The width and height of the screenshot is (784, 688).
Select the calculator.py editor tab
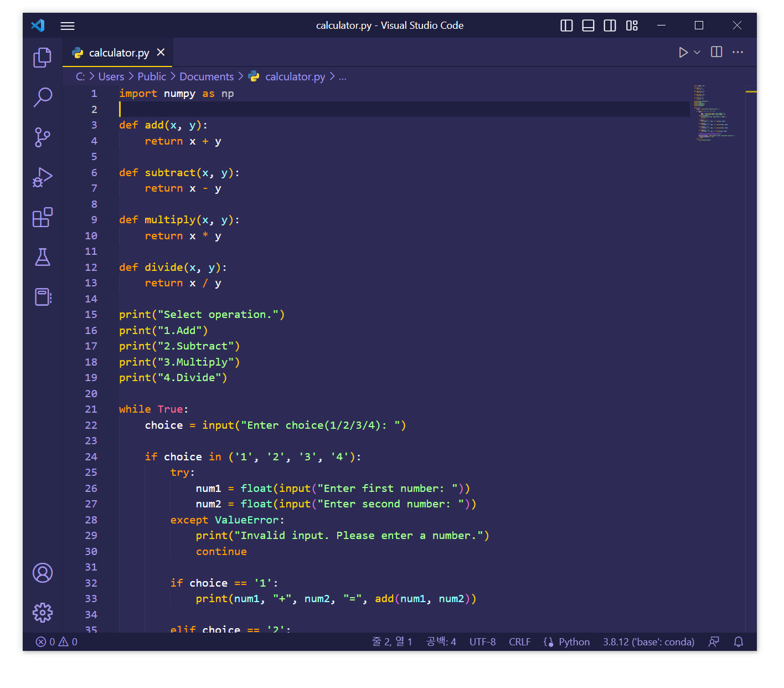(118, 53)
